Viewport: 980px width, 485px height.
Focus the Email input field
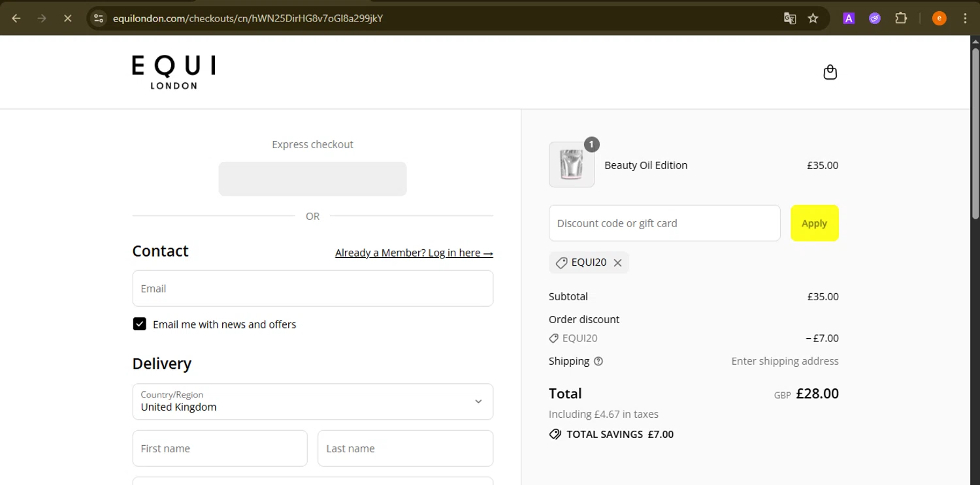[x=312, y=289]
